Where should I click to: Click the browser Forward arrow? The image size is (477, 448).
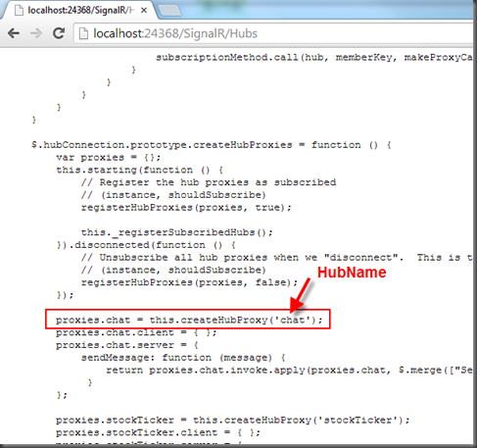(36, 33)
